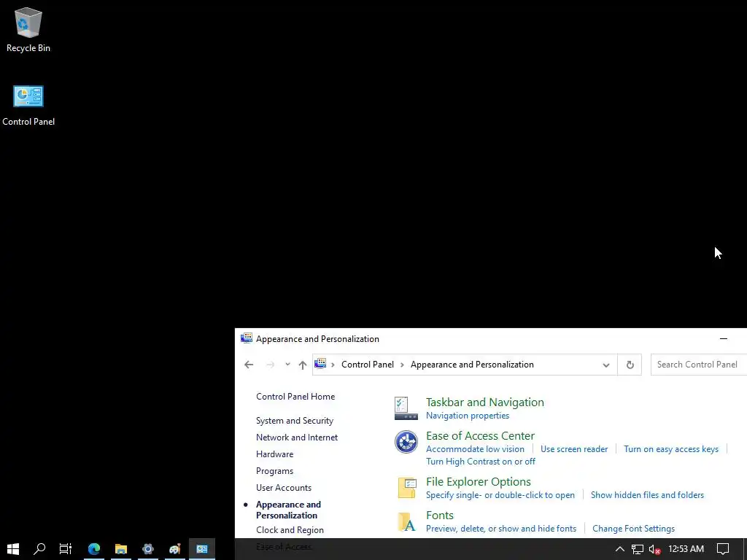Open the Hardware category
The width and height of the screenshot is (747, 560).
(x=274, y=454)
